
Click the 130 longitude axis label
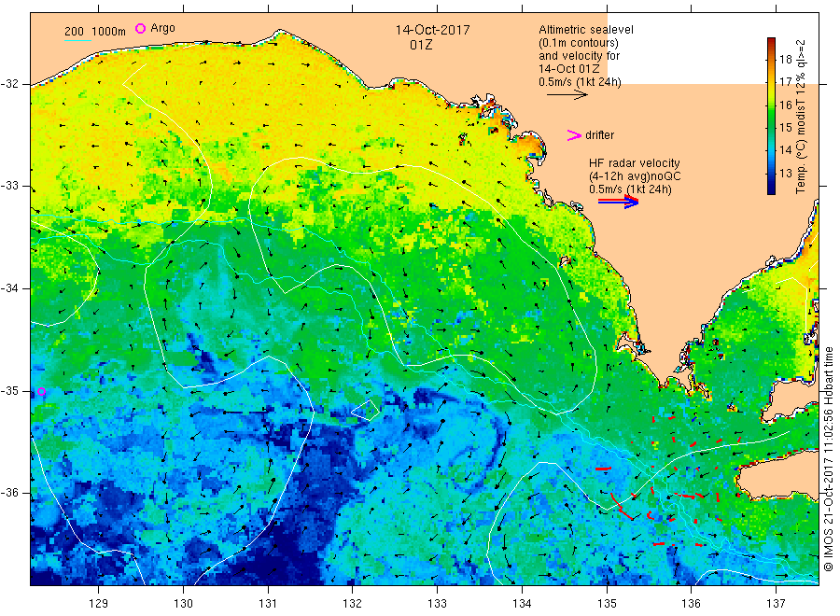coord(183,603)
